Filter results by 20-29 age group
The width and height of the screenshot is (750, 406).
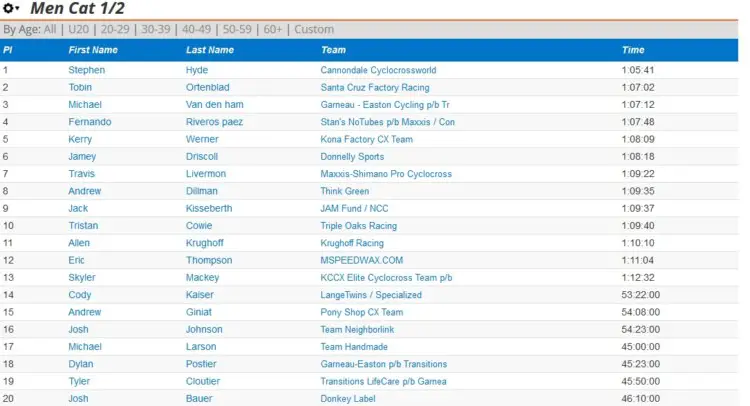tap(115, 29)
